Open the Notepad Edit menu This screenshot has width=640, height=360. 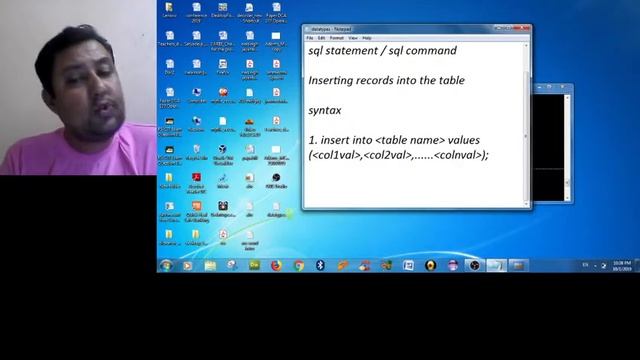coord(322,38)
